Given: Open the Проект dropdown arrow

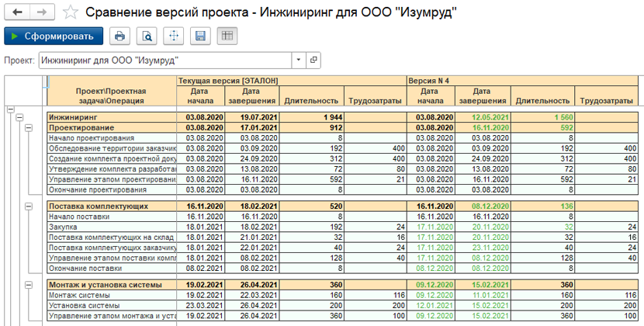Looking at the screenshot, I should [299, 61].
